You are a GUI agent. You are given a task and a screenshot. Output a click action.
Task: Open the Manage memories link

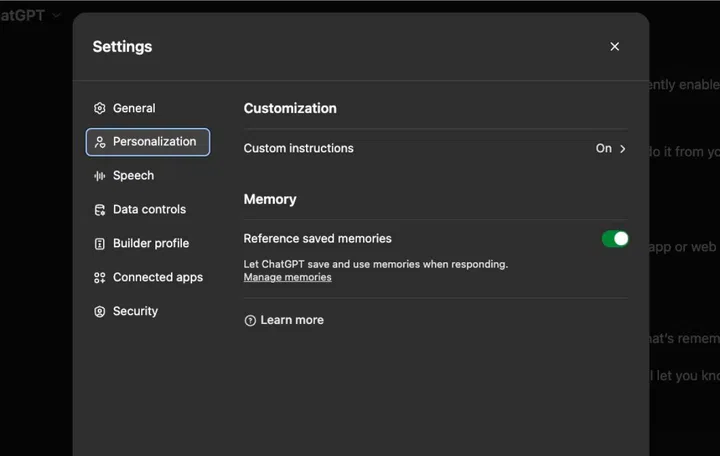(287, 277)
